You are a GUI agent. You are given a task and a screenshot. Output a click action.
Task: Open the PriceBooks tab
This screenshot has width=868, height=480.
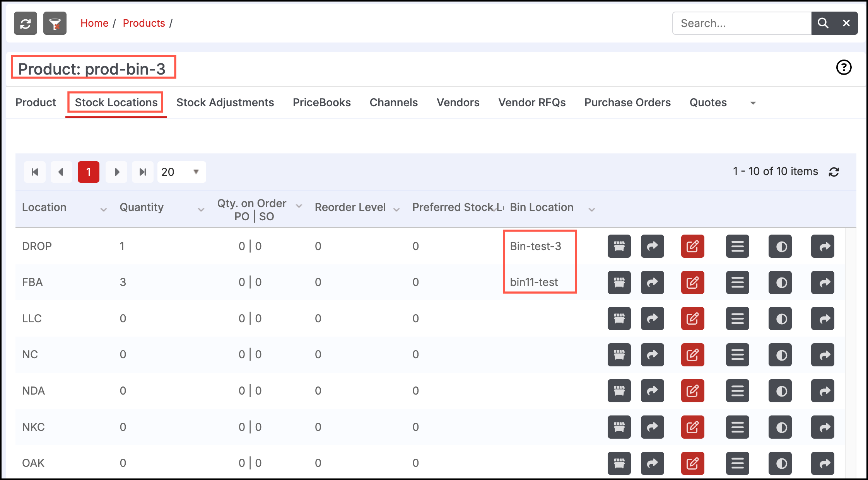pos(322,102)
